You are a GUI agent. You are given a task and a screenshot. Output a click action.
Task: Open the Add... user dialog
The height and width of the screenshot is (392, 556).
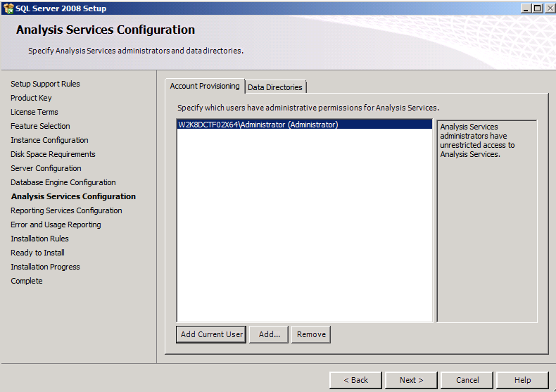(x=269, y=334)
